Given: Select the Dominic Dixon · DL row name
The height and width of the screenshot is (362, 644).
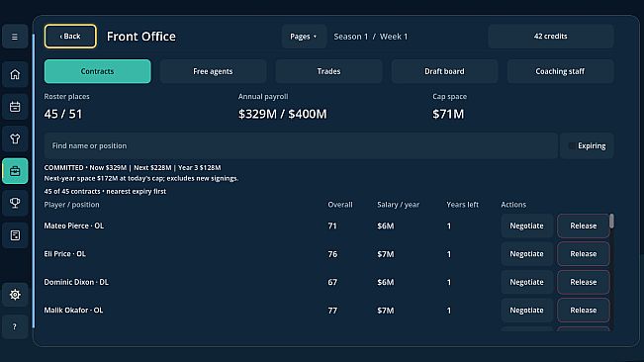Looking at the screenshot, I should [76, 282].
